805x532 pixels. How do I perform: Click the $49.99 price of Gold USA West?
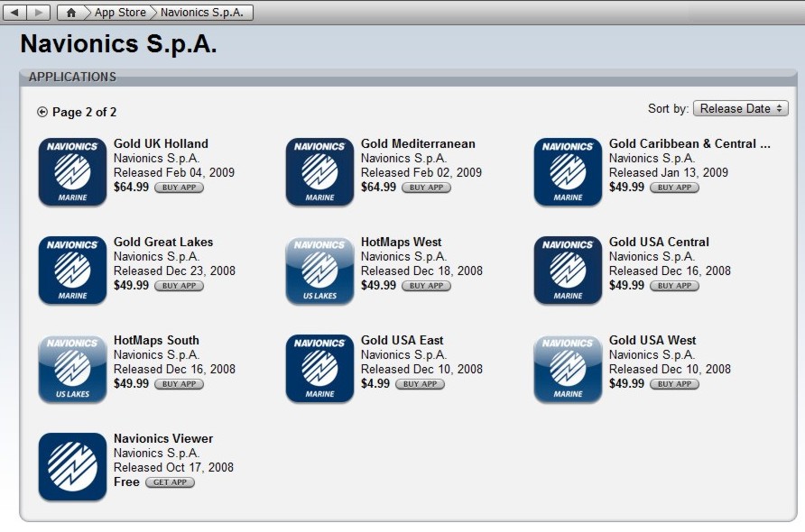626,384
